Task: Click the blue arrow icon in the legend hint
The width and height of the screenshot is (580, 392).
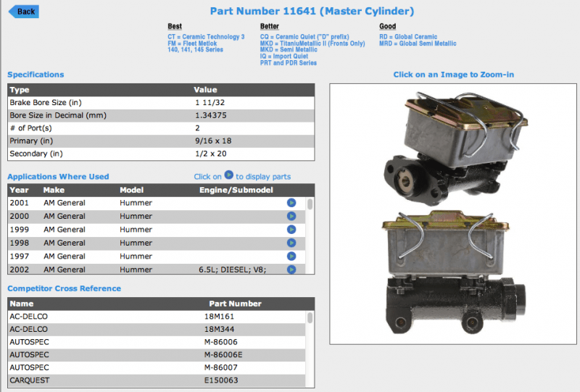Action: click(x=229, y=175)
